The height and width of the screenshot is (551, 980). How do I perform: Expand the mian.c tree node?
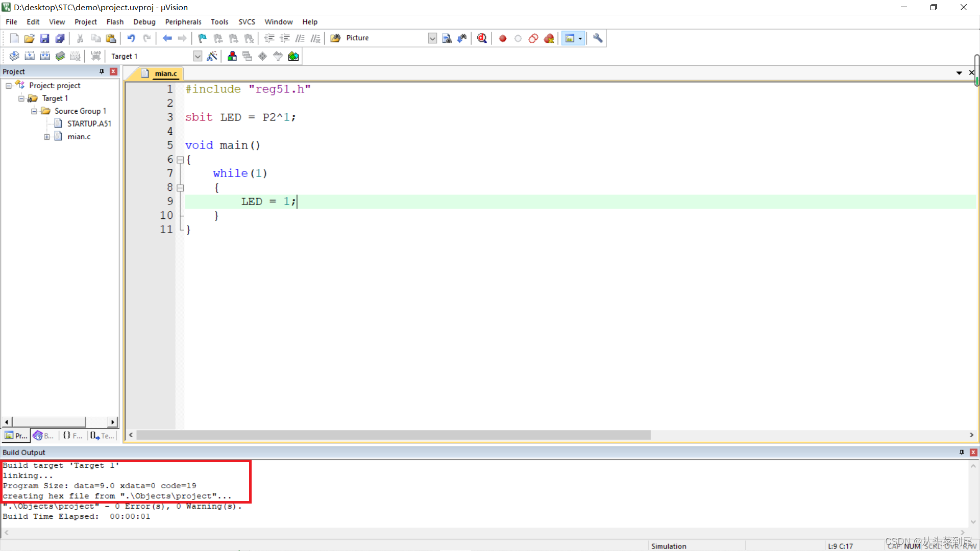(47, 137)
